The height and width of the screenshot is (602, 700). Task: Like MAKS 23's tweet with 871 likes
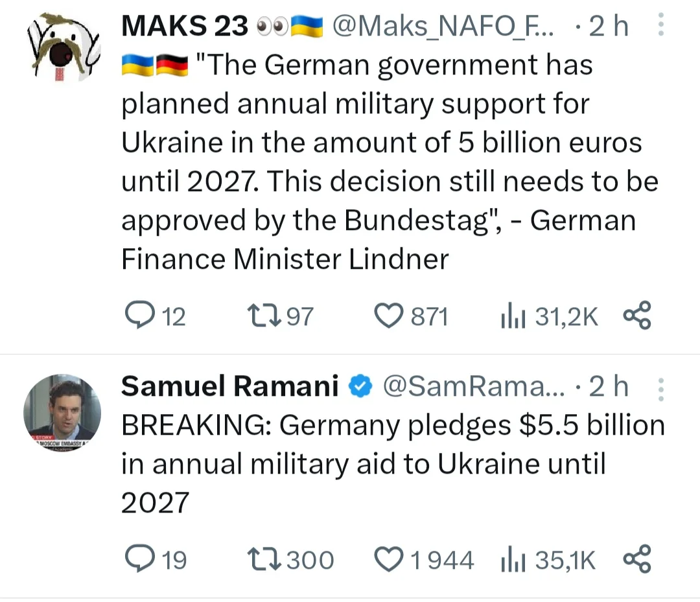[390, 316]
